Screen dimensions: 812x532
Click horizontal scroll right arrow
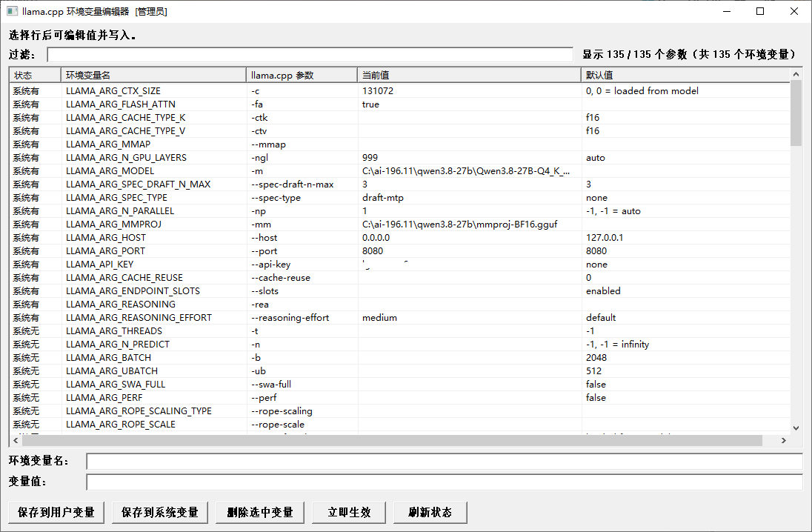(x=784, y=440)
